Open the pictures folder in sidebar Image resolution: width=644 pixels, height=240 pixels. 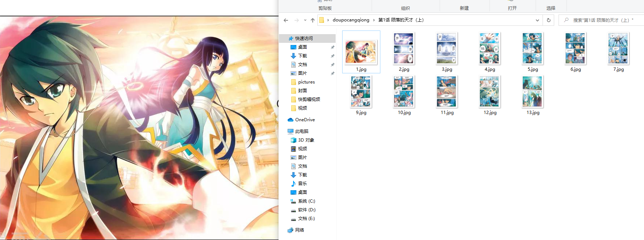click(x=306, y=82)
